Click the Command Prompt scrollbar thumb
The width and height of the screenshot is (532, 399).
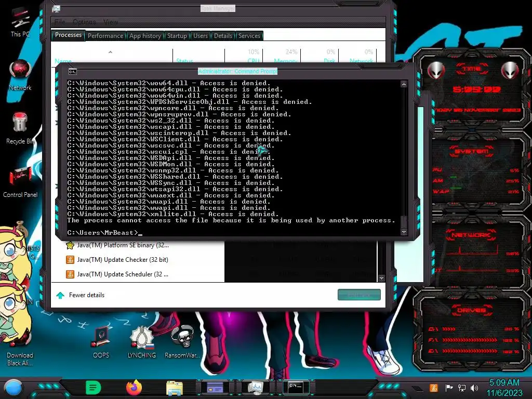pos(404,221)
